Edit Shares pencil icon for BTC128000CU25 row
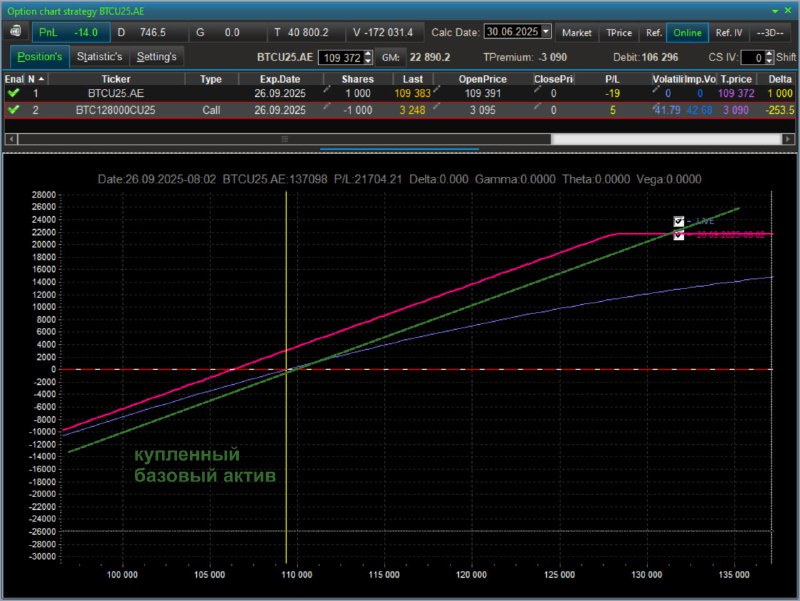Screen dimensions: 800x601 (x=327, y=106)
